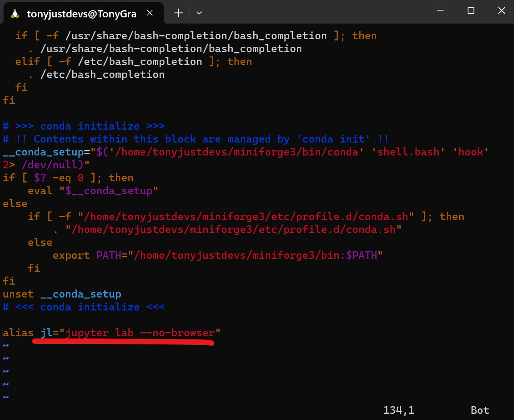The image size is (514, 420).
Task: Click the '__conda_setup=' variable assignment
Action: [46, 152]
